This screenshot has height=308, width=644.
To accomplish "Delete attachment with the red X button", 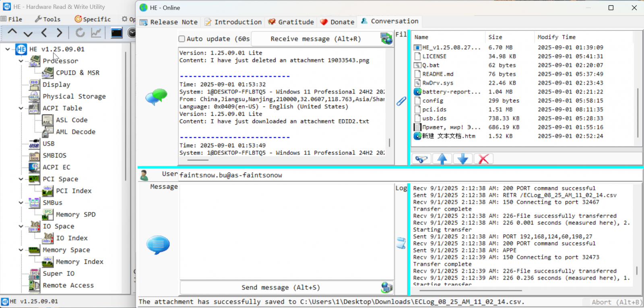I will pyautogui.click(x=484, y=159).
